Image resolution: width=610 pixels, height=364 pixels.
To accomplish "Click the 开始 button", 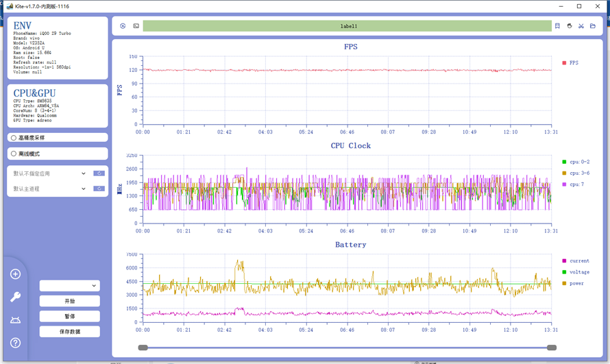I will [x=69, y=301].
